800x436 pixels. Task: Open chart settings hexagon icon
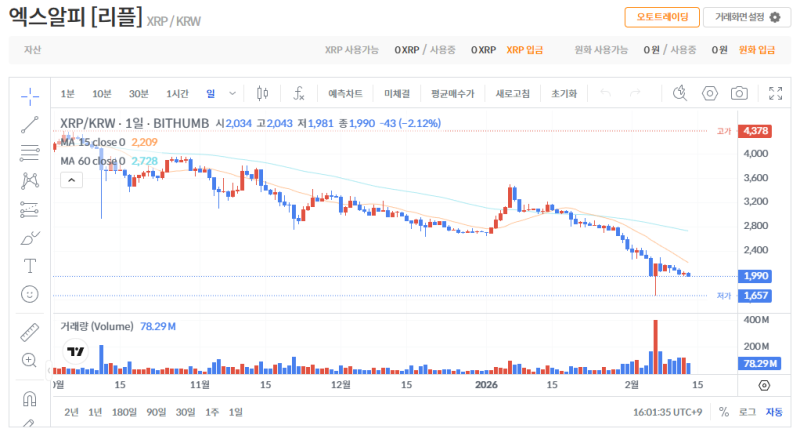coord(710,93)
